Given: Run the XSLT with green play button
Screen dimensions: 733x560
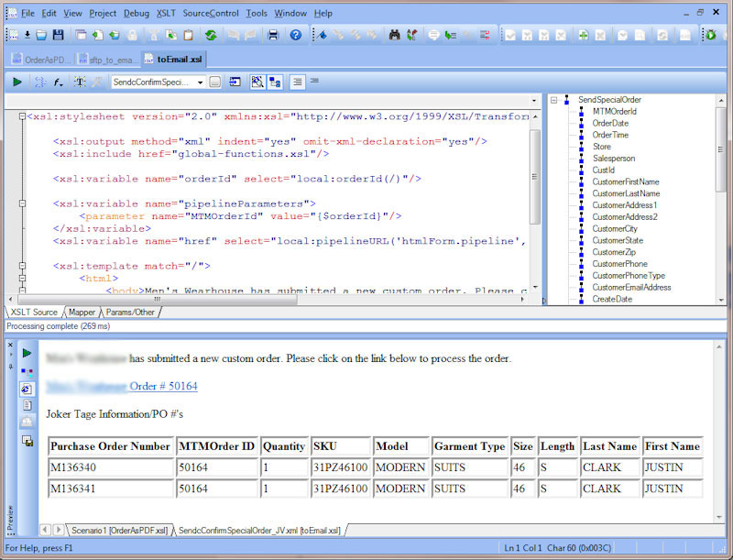Looking at the screenshot, I should [x=17, y=82].
